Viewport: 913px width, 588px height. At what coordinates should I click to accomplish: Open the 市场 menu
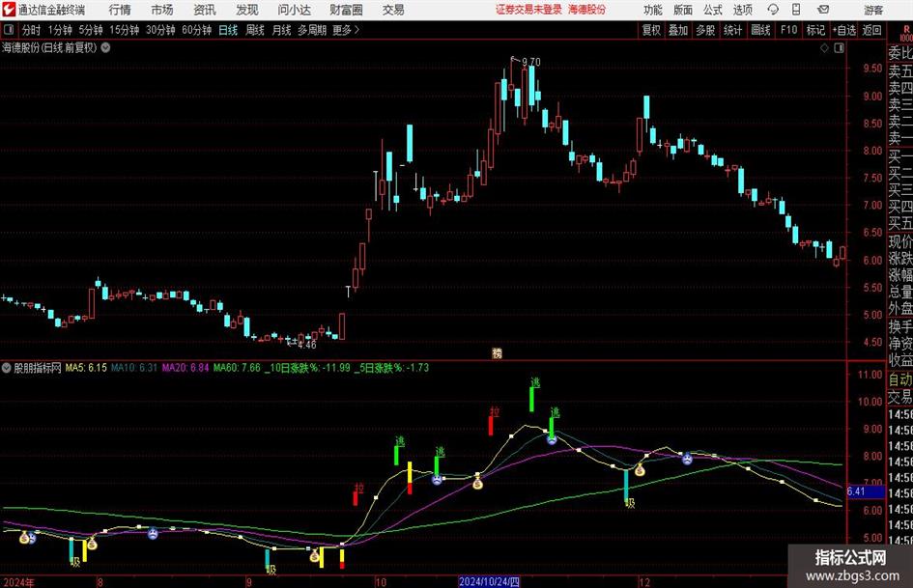(162, 10)
